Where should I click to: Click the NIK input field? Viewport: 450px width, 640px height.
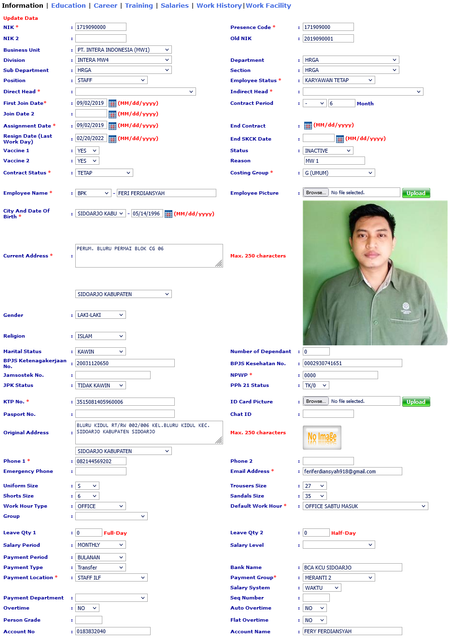pyautogui.click(x=101, y=27)
